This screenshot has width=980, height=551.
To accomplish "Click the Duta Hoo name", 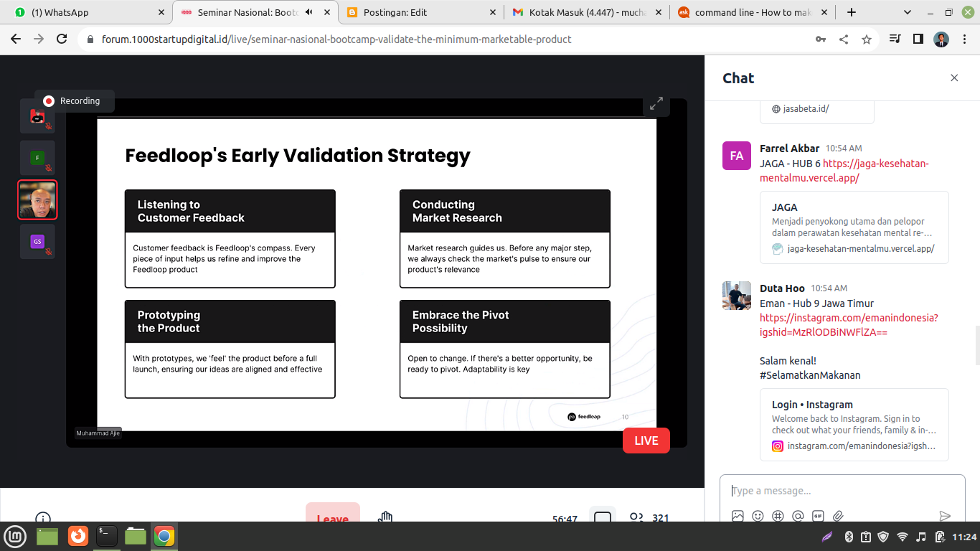I will [782, 288].
